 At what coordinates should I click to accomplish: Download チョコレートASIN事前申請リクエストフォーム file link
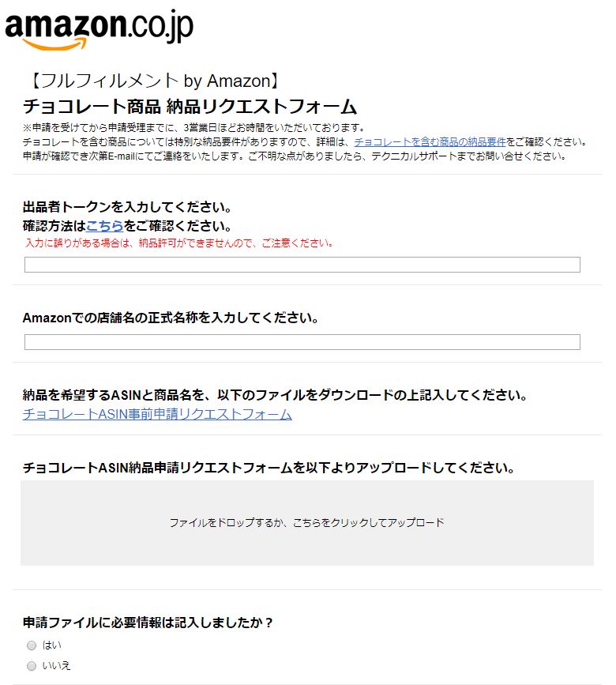(x=157, y=414)
